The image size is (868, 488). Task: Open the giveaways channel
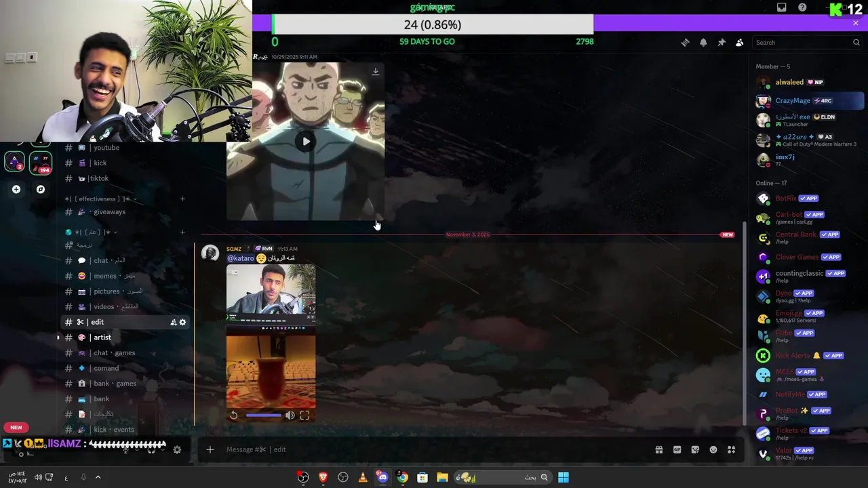pos(124,211)
